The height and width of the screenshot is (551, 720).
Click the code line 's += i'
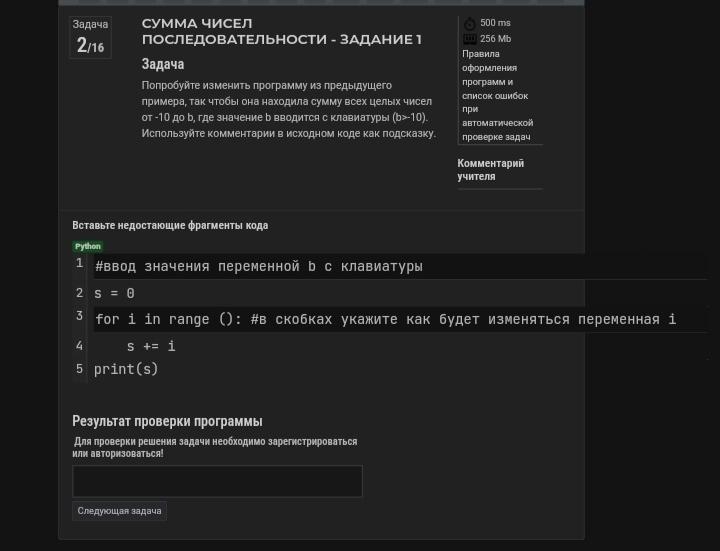(151, 346)
